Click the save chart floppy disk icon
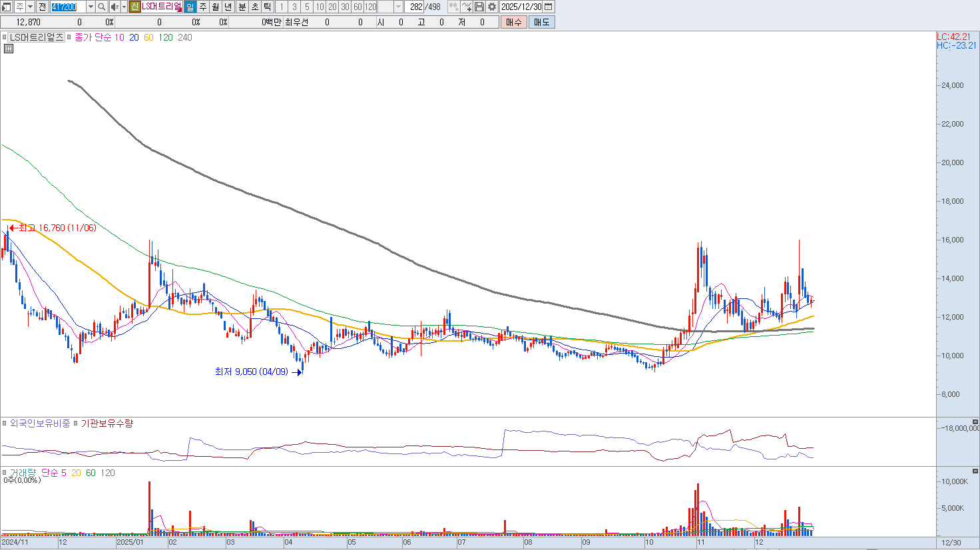Viewport: 980px width, 550px height. [479, 7]
